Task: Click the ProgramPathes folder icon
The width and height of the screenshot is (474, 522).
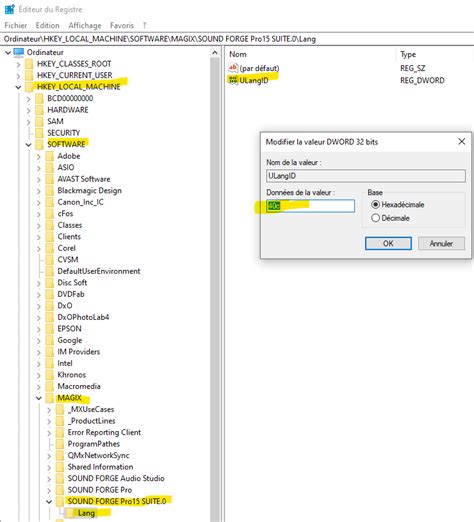Action: pos(60,444)
